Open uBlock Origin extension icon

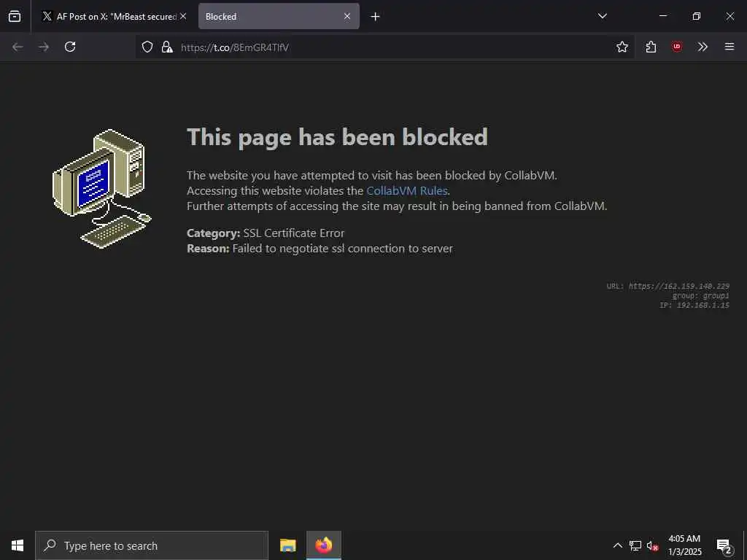[x=677, y=47]
